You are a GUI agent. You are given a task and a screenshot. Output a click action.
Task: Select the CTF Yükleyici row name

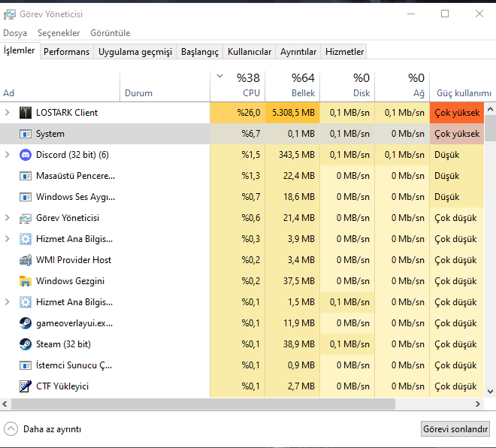tap(62, 386)
